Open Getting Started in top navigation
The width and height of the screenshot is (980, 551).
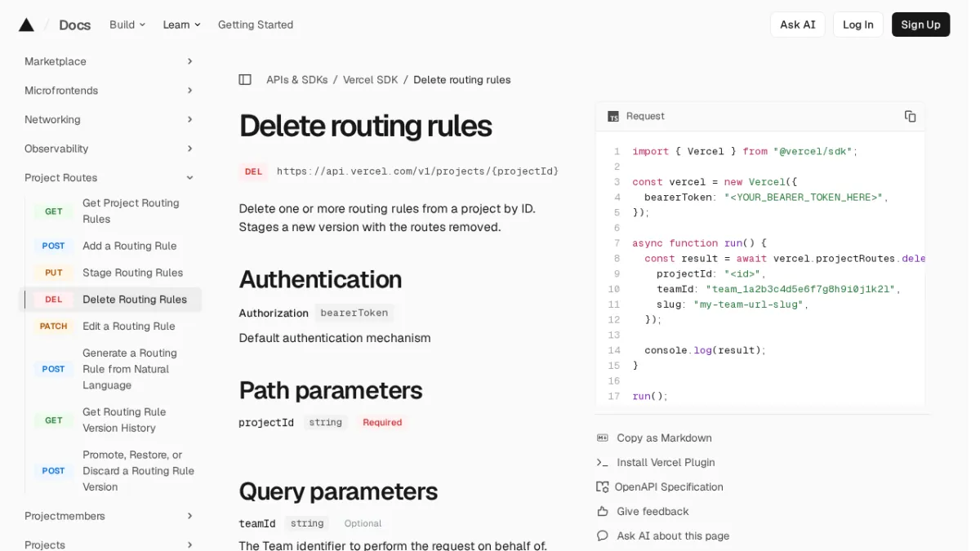256,24
